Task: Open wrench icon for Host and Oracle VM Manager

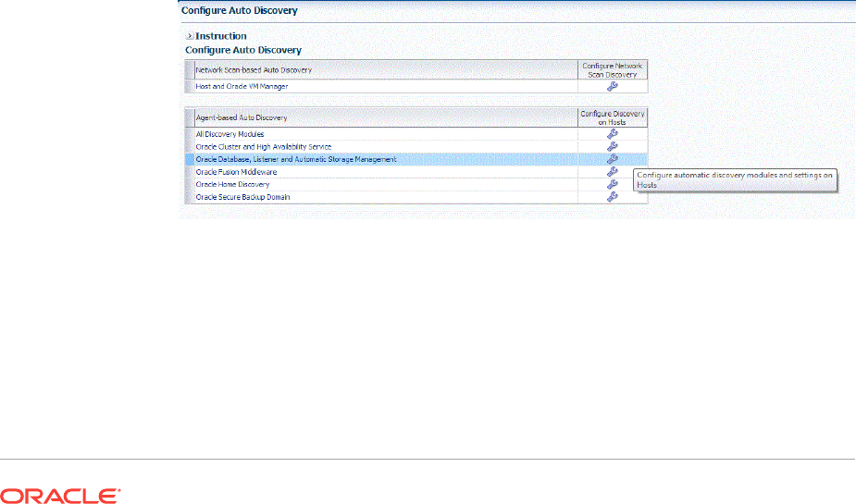Action: click(x=613, y=86)
